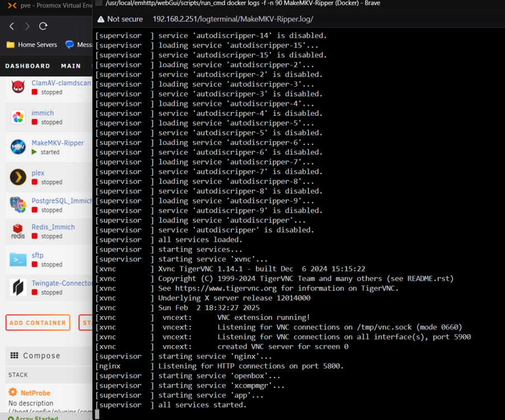Screen dimensions: 505x420
Task: Click the red stopped indicator for immich
Action: tap(35, 122)
